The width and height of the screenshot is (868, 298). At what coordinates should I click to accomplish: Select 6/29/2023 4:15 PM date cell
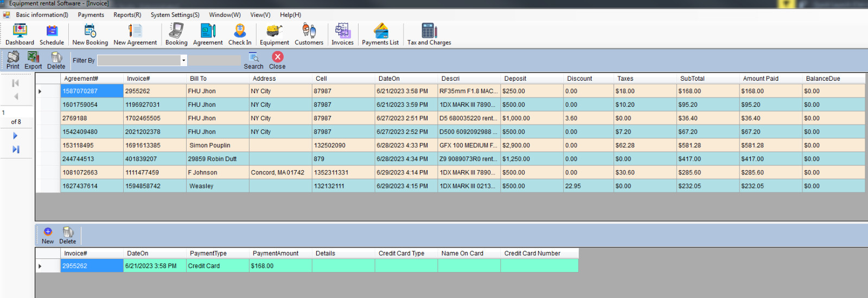(406, 186)
